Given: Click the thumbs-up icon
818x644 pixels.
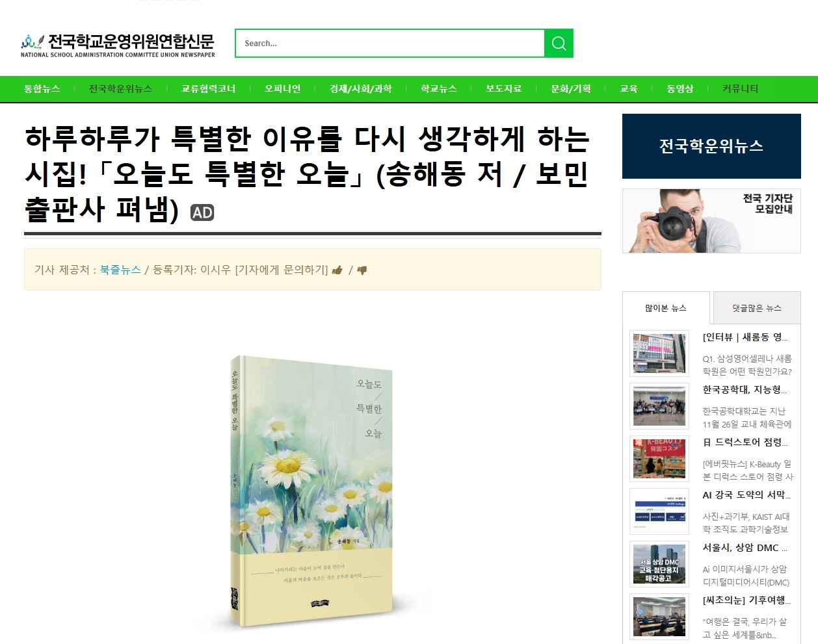Looking at the screenshot, I should click(x=337, y=270).
